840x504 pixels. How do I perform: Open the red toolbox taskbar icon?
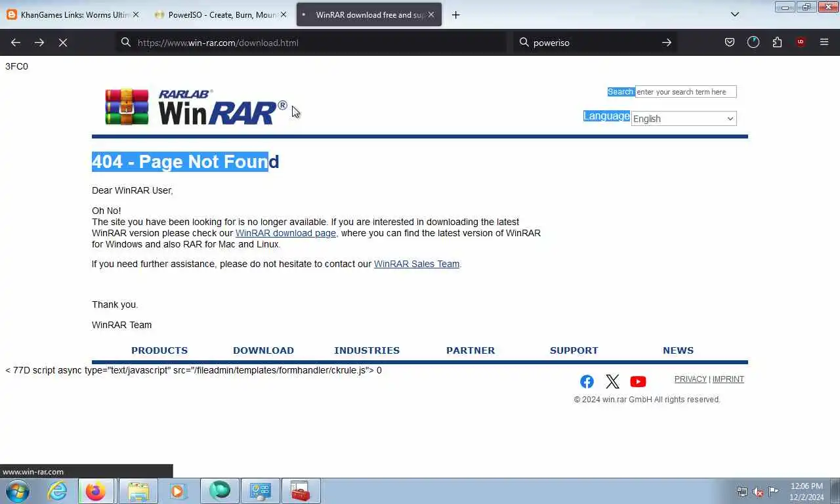(301, 491)
